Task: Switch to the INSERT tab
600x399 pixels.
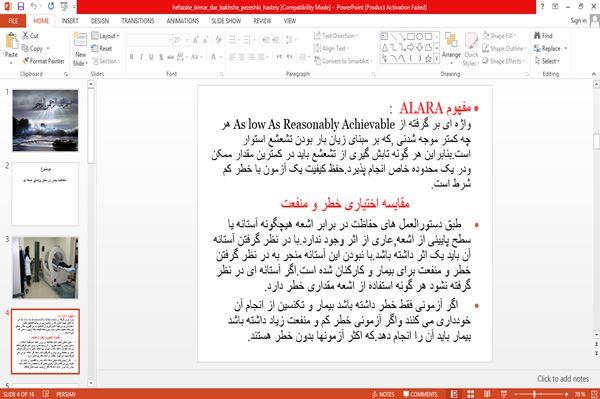Action: [x=70, y=21]
